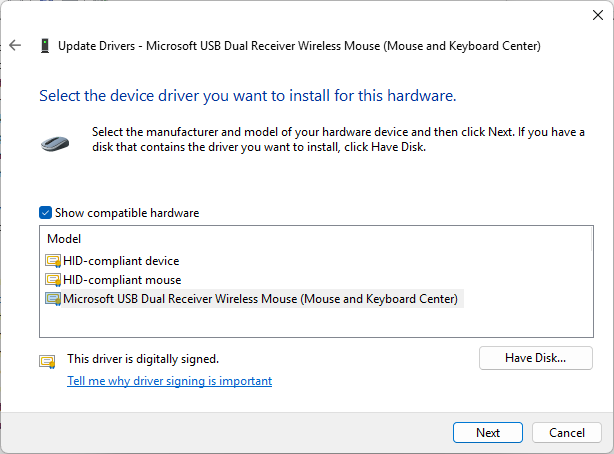The image size is (614, 454).
Task: Open Tell me why driver signing is important
Action: tap(170, 381)
